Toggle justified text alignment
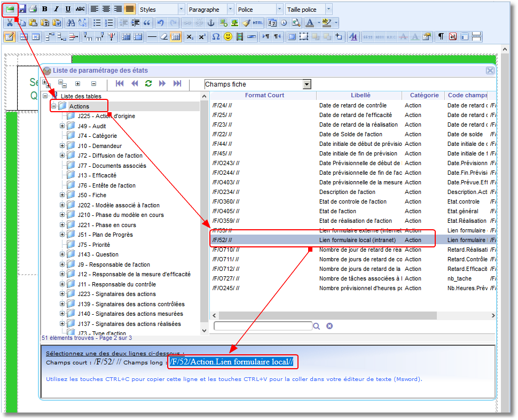The width and height of the screenshot is (518, 420). coord(130,9)
